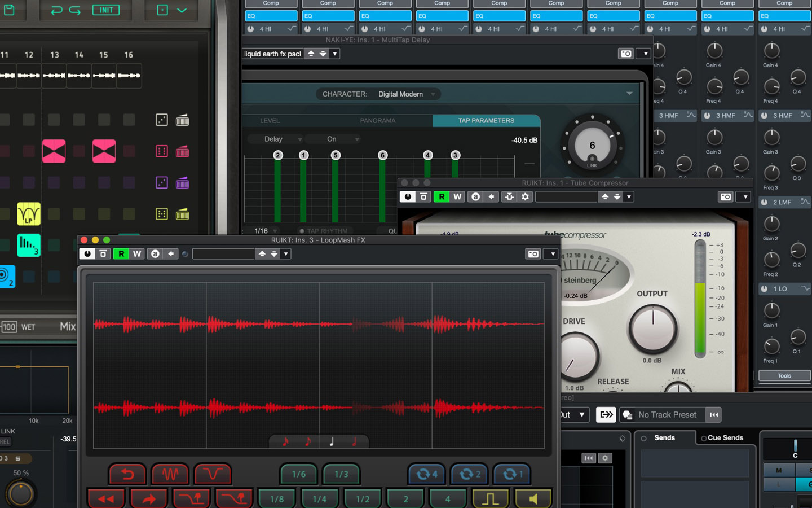The image size is (812, 508).
Task: Select the 1/3 slice button in LoopMash FX
Action: pos(342,474)
